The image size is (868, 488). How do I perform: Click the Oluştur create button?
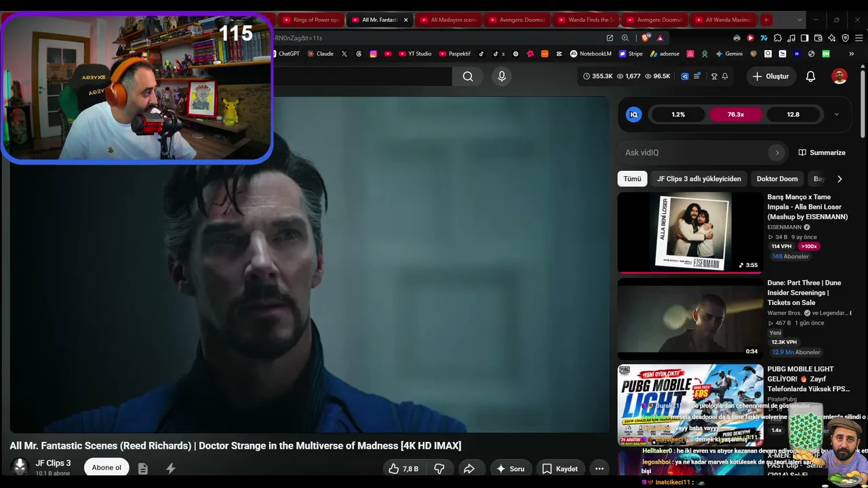click(x=770, y=77)
